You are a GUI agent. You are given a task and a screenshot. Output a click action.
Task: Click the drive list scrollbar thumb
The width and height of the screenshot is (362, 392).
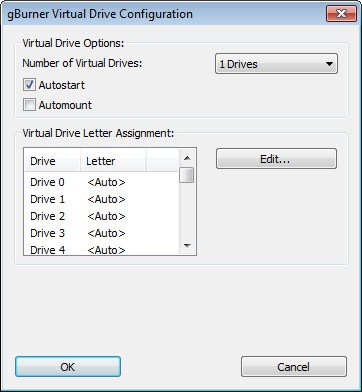pos(187,175)
